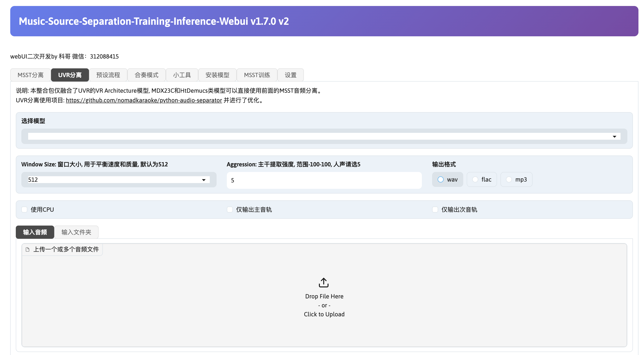Screen dimensions: 644x355
Task: Open the 预设流程 tab
Action: [x=108, y=75]
